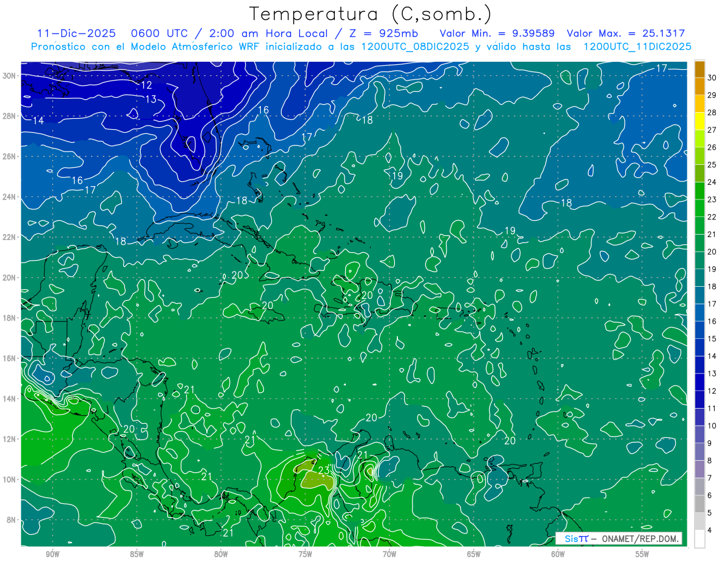
Task: Click the '24N' latitude axis label
Action: (x=10, y=197)
